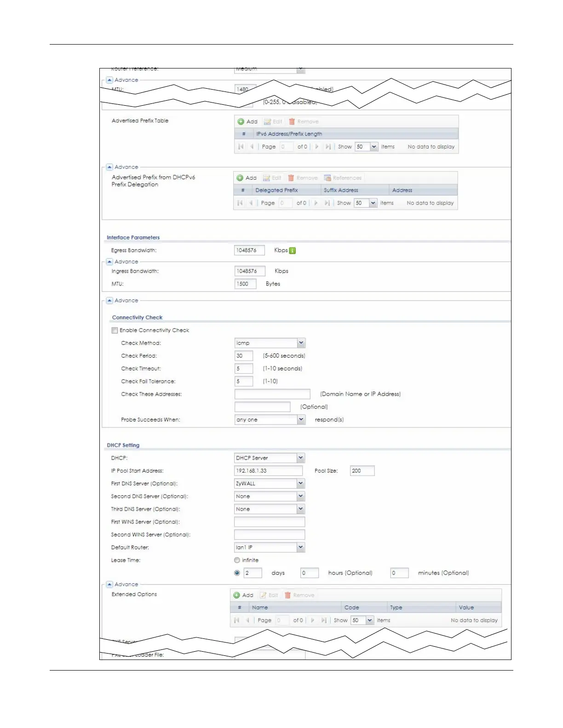Collapse Advance section above Advertised Prefix from DHCPv6
The width and height of the screenshot is (563, 728).
point(109,167)
